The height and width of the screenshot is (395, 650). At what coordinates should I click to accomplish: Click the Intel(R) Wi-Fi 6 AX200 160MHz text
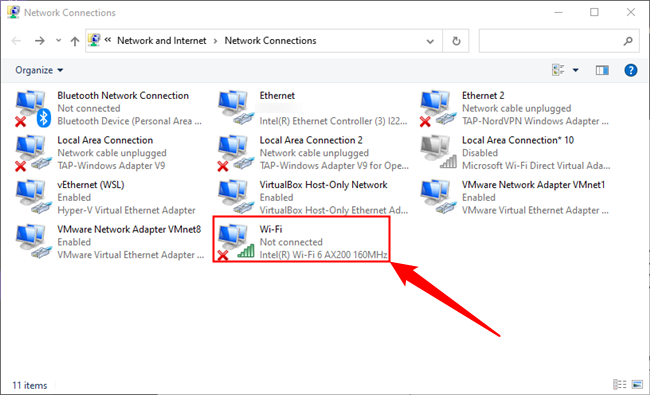(323, 255)
